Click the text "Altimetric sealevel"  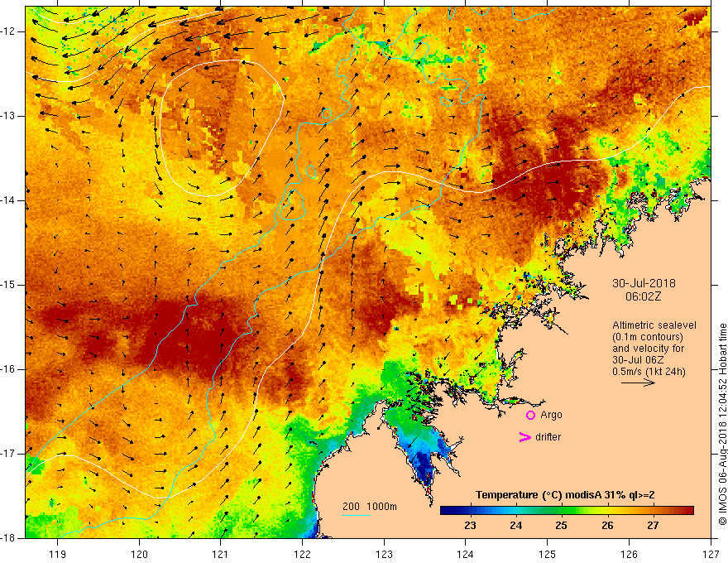click(x=654, y=325)
